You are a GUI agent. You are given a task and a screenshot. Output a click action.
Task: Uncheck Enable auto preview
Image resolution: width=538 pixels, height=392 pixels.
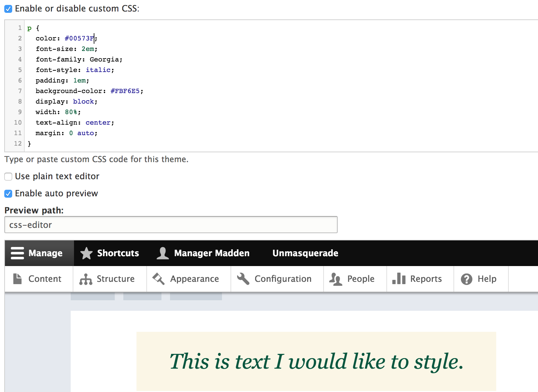9,194
